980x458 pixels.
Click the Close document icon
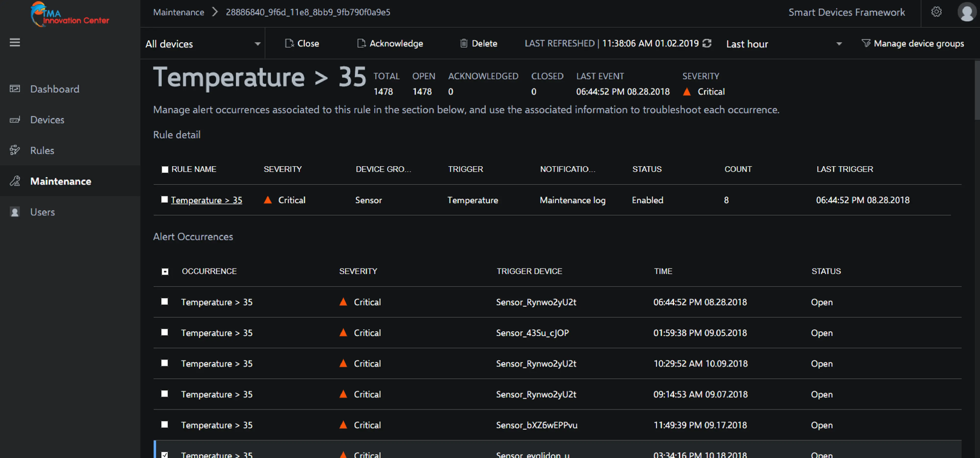289,43
